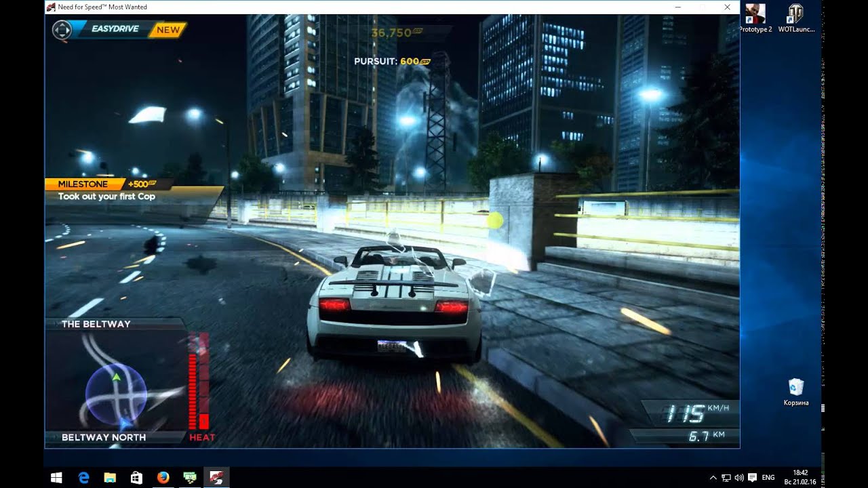Click the yellow NEW badge
The height and width of the screenshot is (488, 868).
(168, 29)
